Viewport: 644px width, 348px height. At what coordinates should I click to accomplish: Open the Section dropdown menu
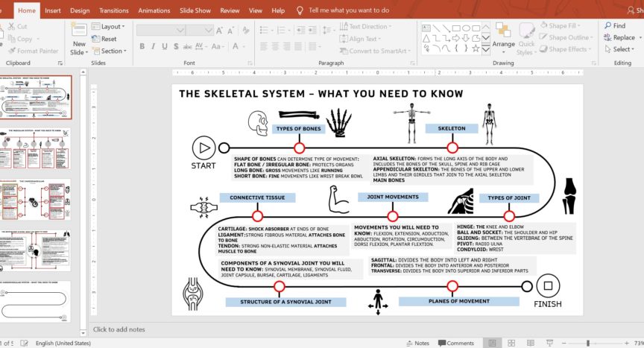tap(109, 51)
